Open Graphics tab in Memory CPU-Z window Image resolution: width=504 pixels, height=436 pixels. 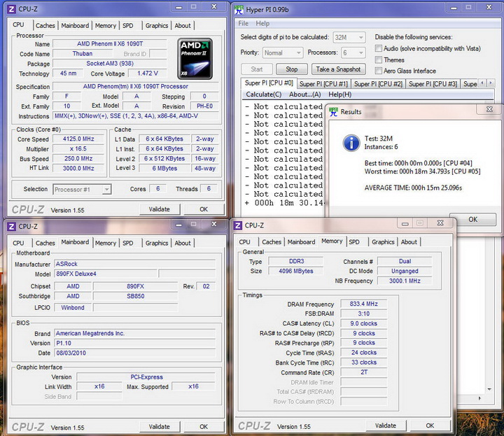coord(383,242)
